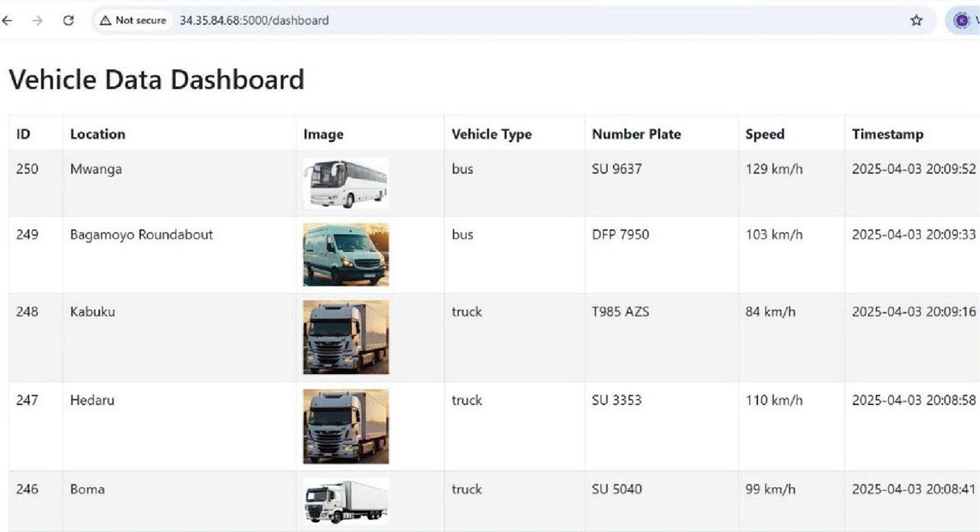Bookmark this page with the star icon

pyautogui.click(x=916, y=21)
